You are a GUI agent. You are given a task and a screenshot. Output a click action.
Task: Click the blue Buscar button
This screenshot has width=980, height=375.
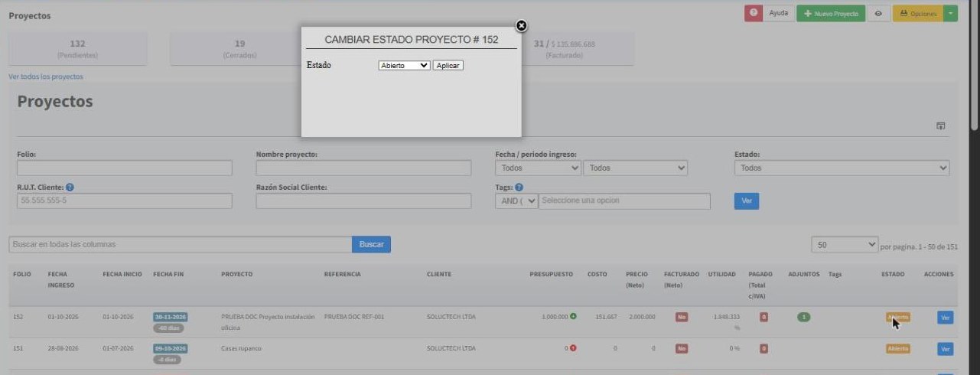pyautogui.click(x=372, y=244)
